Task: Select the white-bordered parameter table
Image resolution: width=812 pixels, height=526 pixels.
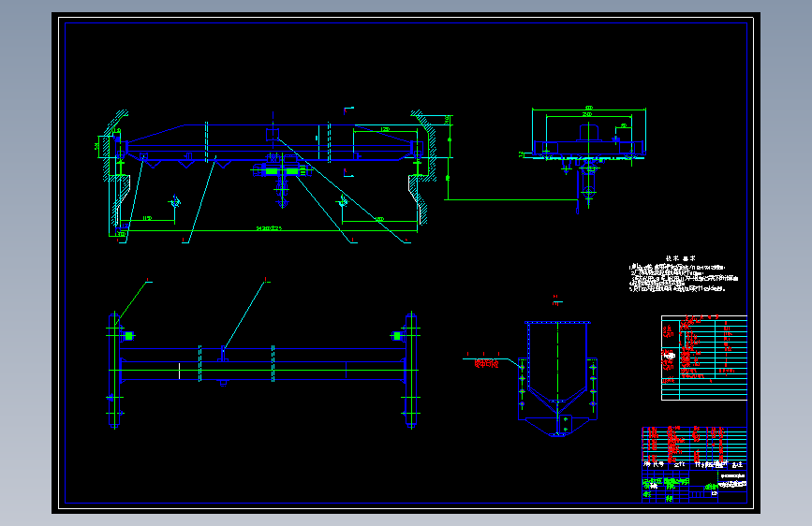Action: [x=704, y=358]
